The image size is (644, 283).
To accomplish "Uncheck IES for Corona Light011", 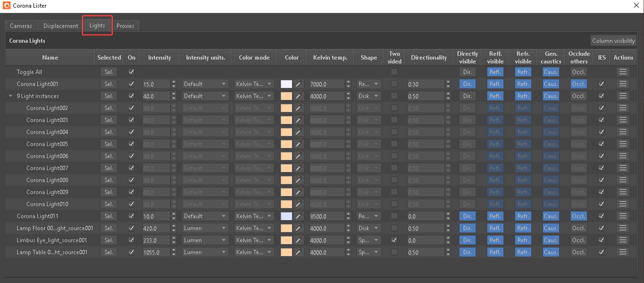I will (601, 216).
